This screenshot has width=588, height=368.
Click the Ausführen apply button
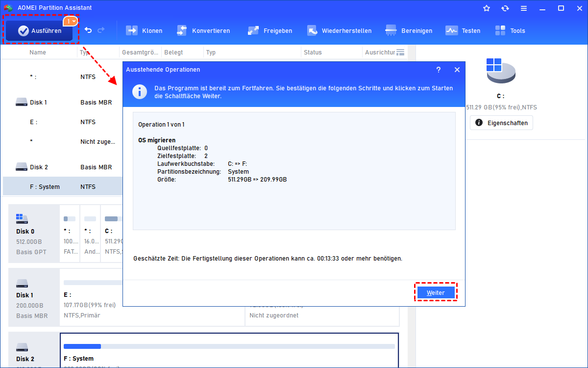coord(39,30)
